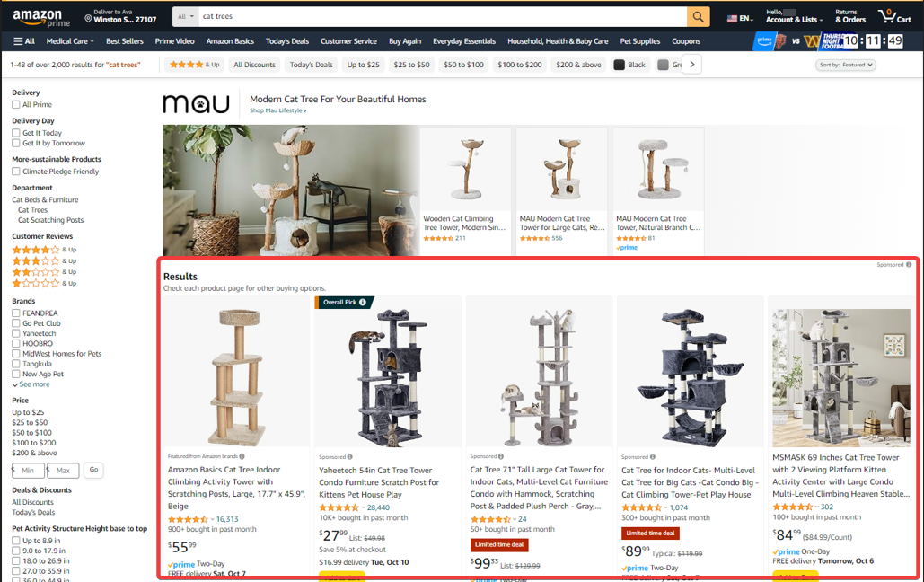Enable the Climate Pledge Friendly checkbox

pyautogui.click(x=16, y=172)
